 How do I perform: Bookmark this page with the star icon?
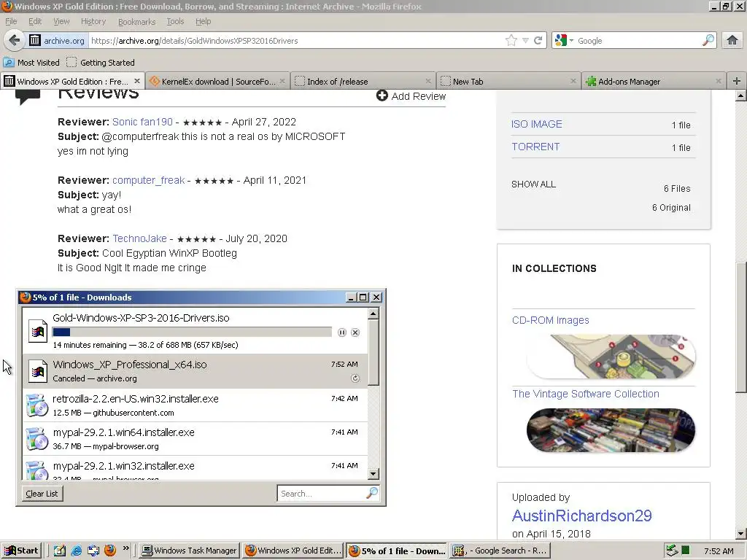(x=511, y=41)
